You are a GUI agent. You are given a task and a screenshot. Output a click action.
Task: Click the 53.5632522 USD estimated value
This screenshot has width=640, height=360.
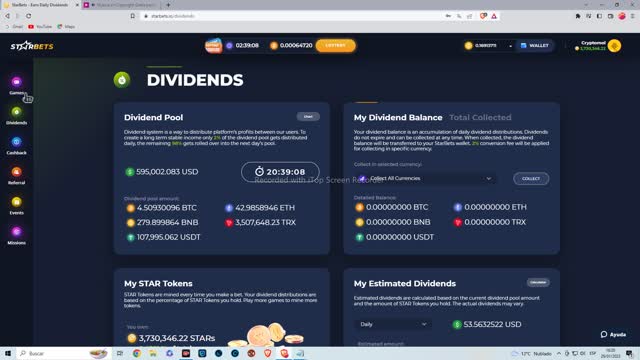tap(492, 324)
